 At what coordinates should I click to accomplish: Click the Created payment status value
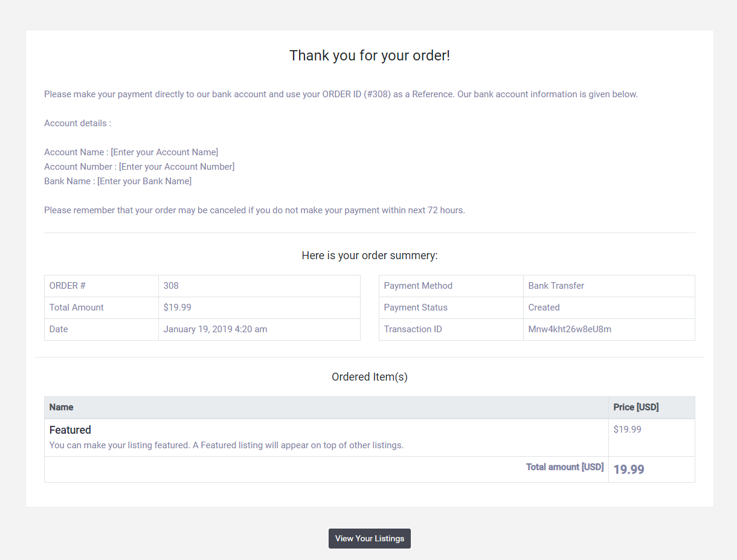[x=544, y=307]
